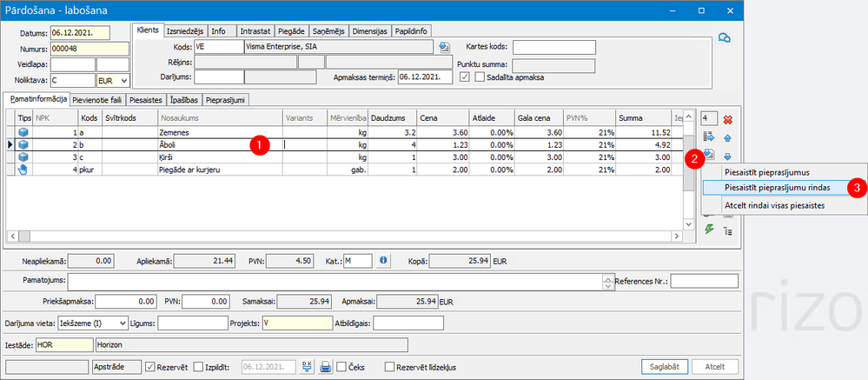Click the Kartes kods input field
Viewport: 868px width, 380px height.
553,47
